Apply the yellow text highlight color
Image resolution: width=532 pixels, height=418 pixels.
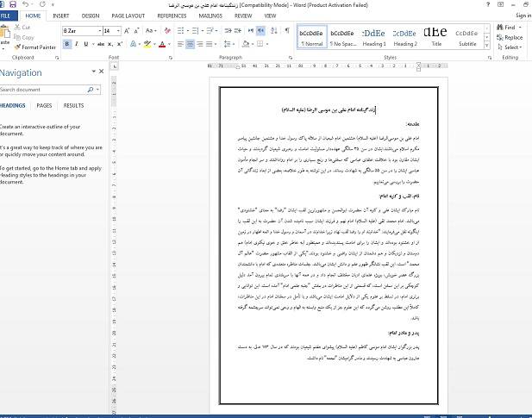(x=147, y=44)
